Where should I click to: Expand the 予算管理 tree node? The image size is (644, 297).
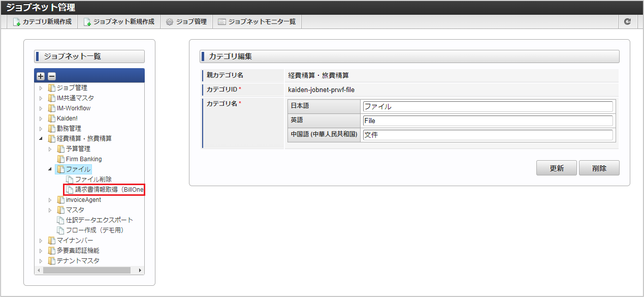[x=50, y=149]
